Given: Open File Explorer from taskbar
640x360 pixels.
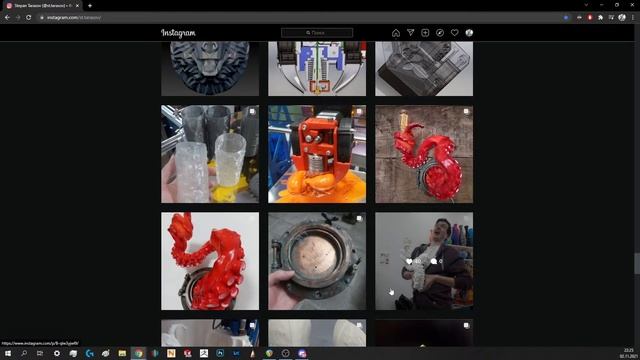Looking at the screenshot, I should click(x=122, y=353).
